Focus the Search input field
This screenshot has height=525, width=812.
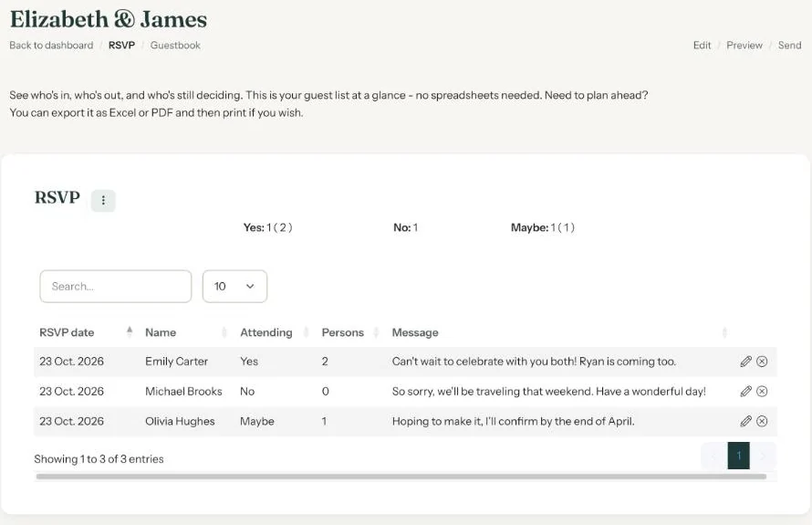116,286
